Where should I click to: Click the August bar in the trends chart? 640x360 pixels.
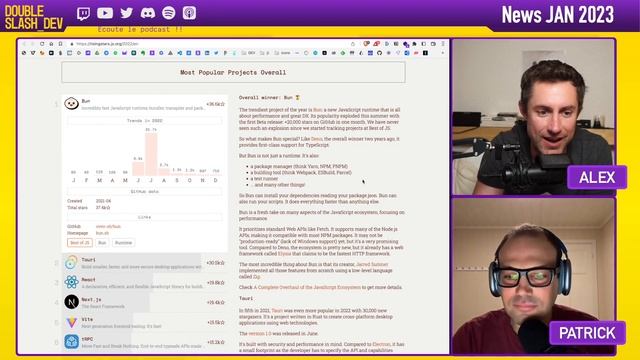click(164, 172)
